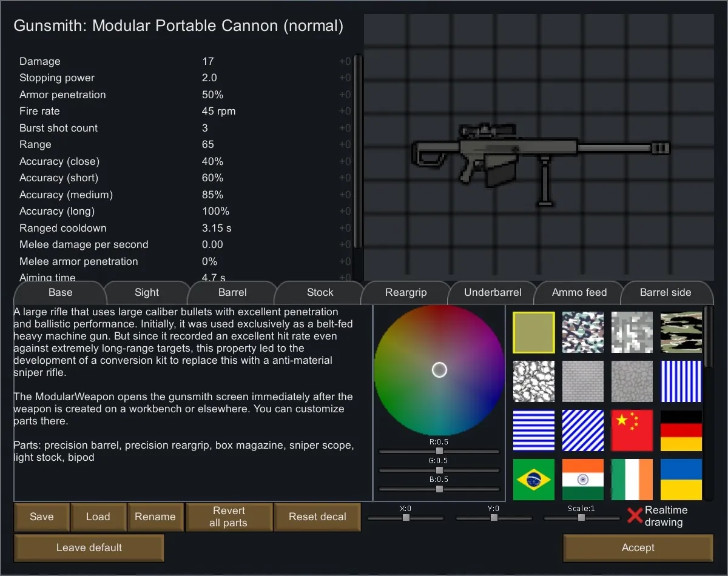Switch to the Ammo feed tab
The height and width of the screenshot is (576, 728).
tap(579, 292)
